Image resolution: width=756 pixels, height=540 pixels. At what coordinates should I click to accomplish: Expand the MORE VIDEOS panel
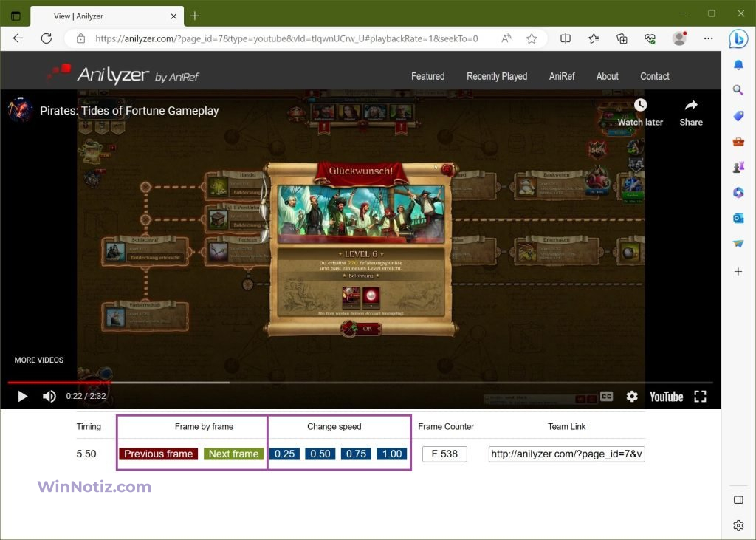[x=39, y=360]
